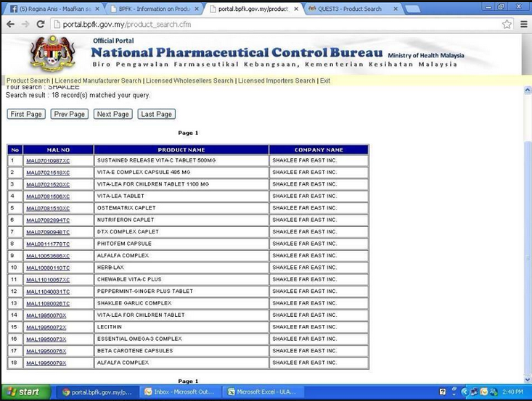Open the MAL number link for Ostematrix Caplet
The image size is (532, 401).
click(48, 208)
